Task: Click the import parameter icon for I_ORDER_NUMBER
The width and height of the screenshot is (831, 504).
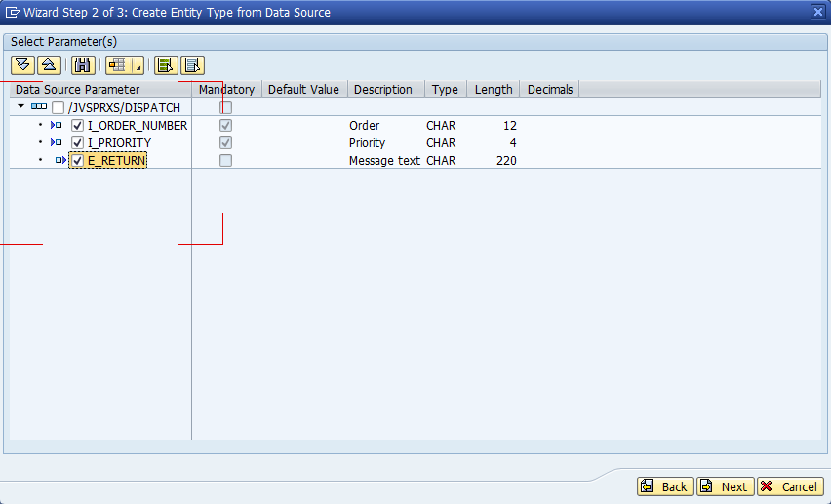Action: [x=57, y=125]
